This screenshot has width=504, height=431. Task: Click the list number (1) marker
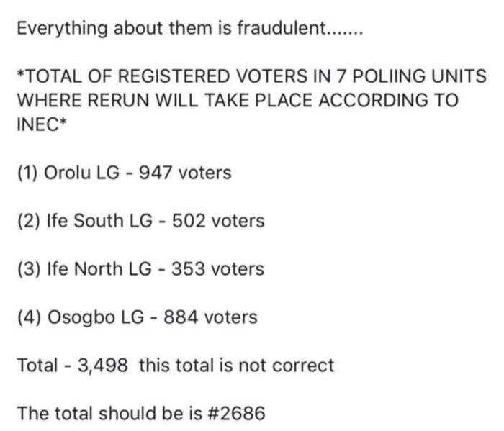(x=28, y=173)
